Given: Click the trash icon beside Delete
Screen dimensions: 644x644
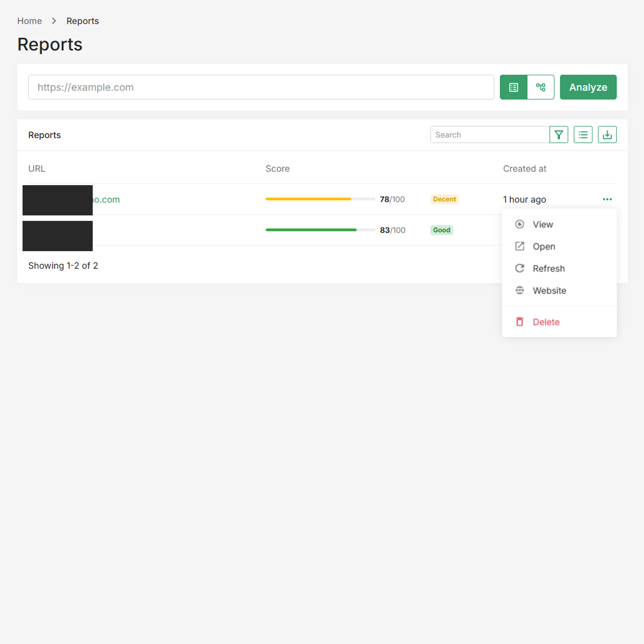Looking at the screenshot, I should (x=520, y=321).
